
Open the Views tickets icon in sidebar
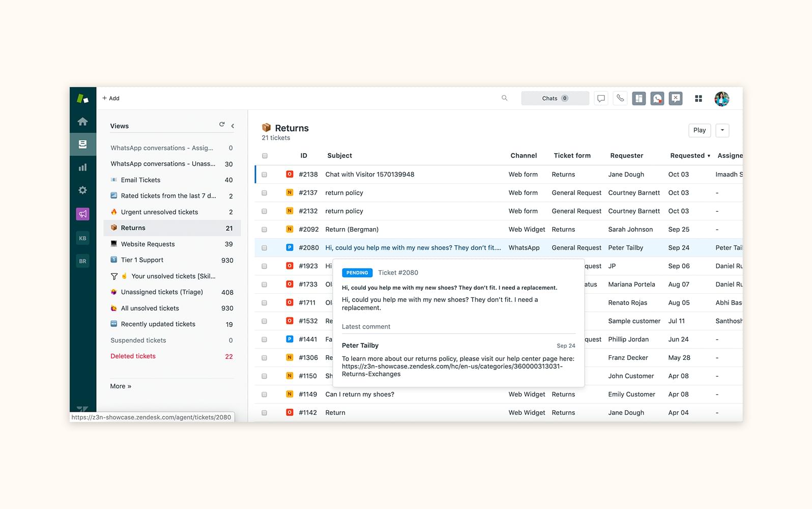(x=82, y=144)
